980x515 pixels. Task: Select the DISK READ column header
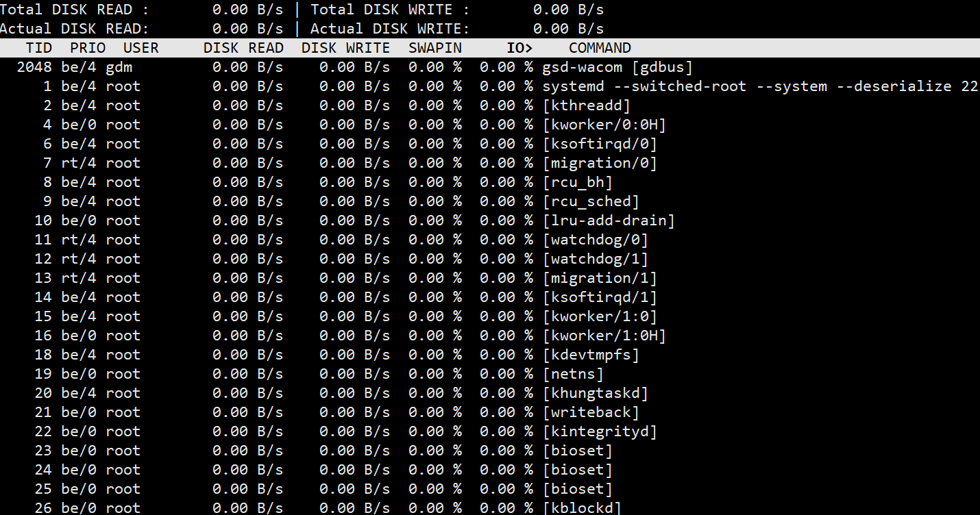[243, 48]
